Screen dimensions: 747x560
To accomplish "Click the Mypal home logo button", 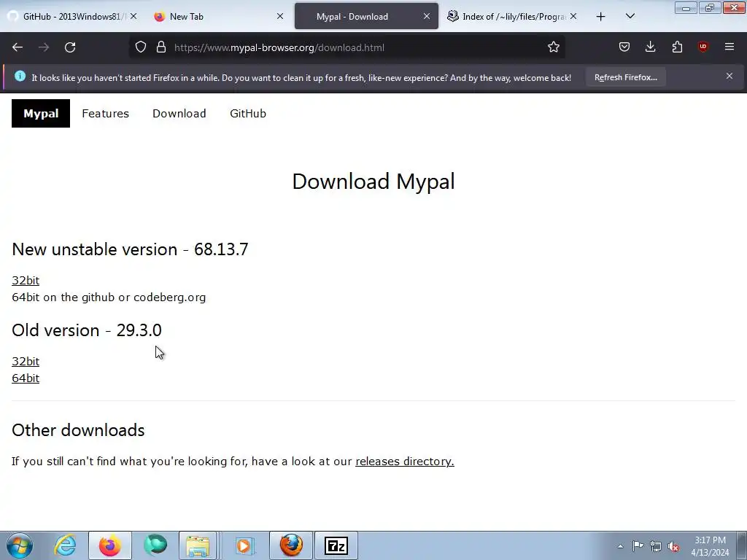I will 41,113.
